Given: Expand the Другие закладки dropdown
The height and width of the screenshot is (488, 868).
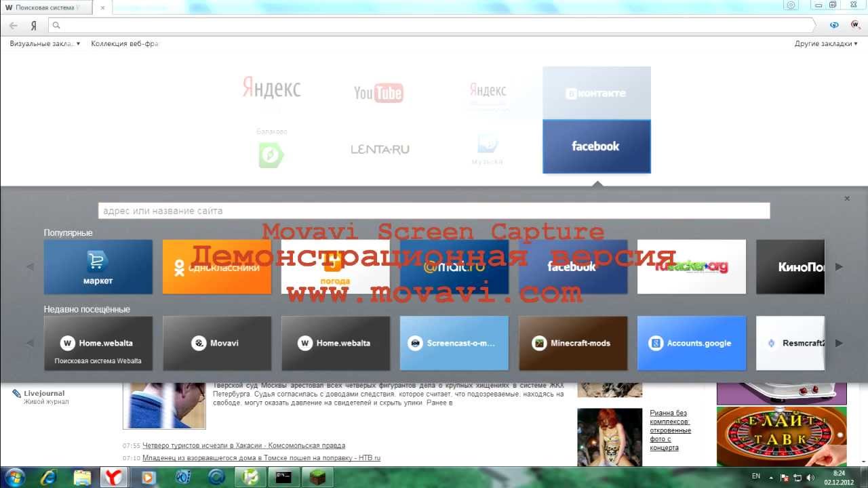Looking at the screenshot, I should click(826, 43).
